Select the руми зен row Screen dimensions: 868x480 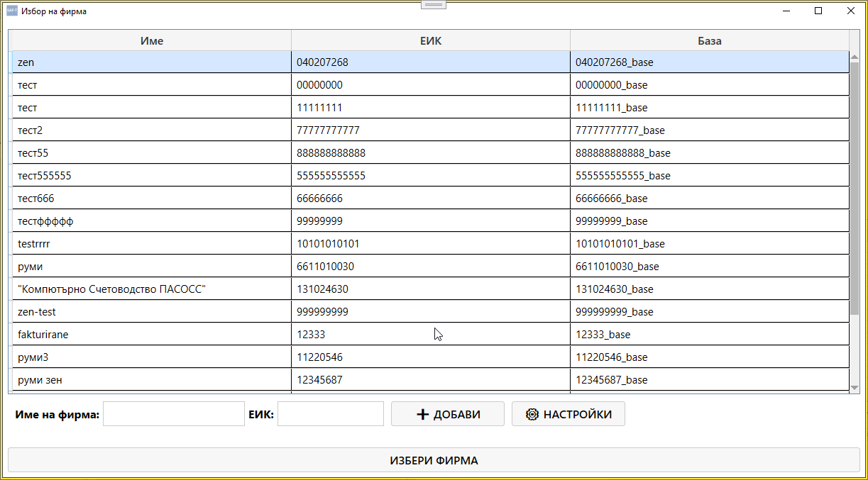(x=430, y=380)
